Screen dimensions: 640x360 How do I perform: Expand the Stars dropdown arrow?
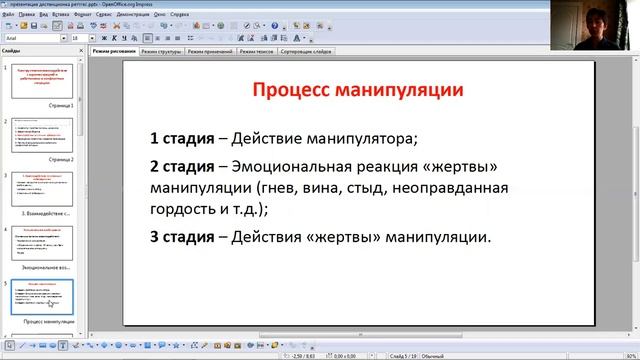click(x=184, y=345)
